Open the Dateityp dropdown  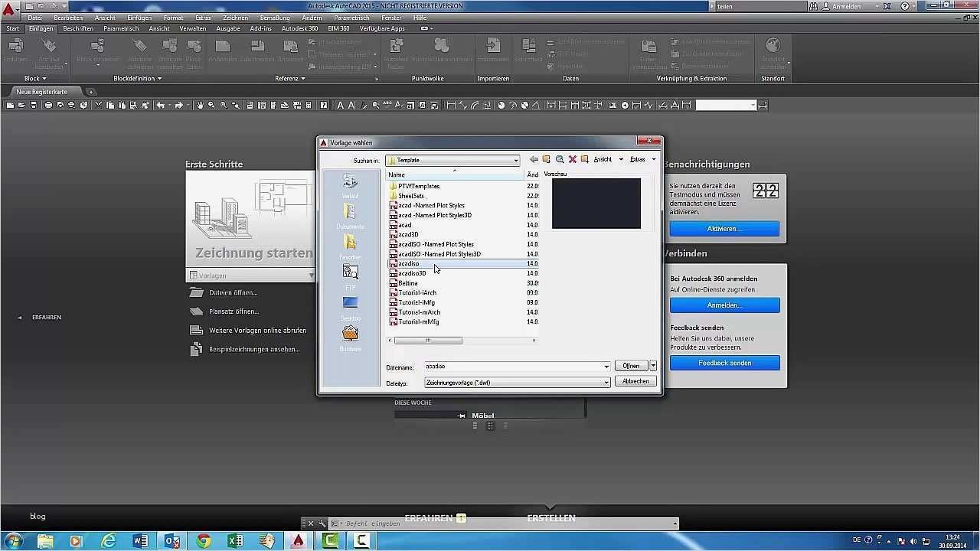click(606, 381)
